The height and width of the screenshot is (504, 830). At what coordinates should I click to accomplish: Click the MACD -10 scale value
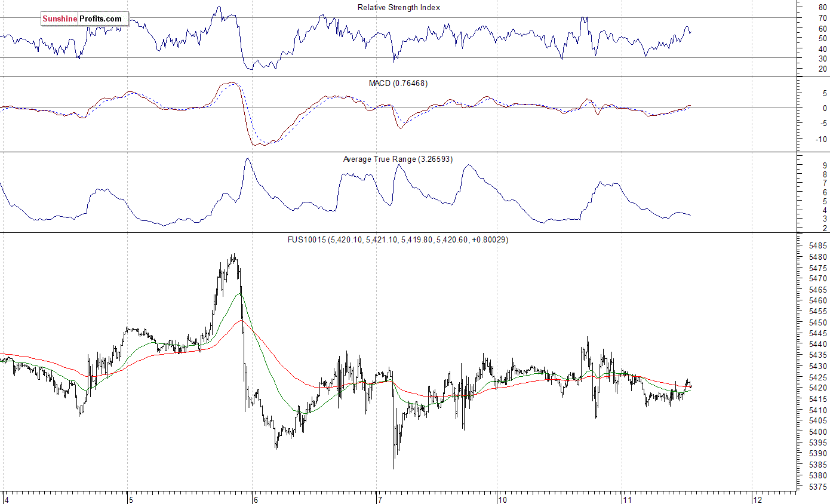(x=821, y=139)
